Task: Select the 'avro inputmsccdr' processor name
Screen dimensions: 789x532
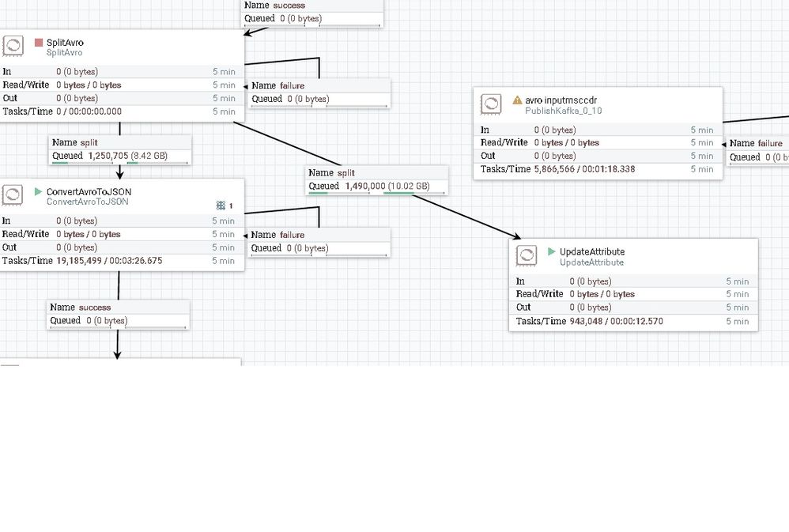Action: (x=561, y=100)
